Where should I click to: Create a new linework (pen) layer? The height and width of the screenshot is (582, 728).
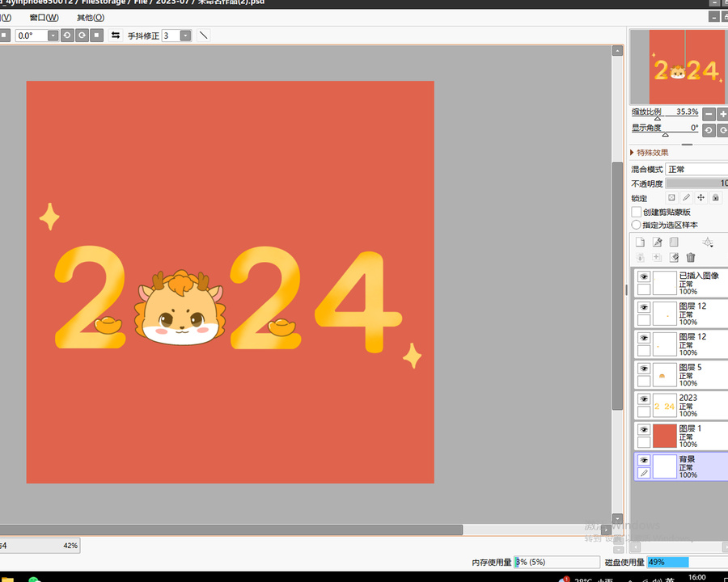click(658, 242)
